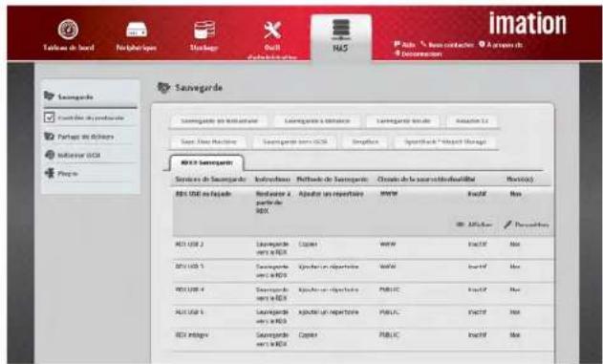Open the Amazon S3 button

pyautogui.click(x=472, y=120)
